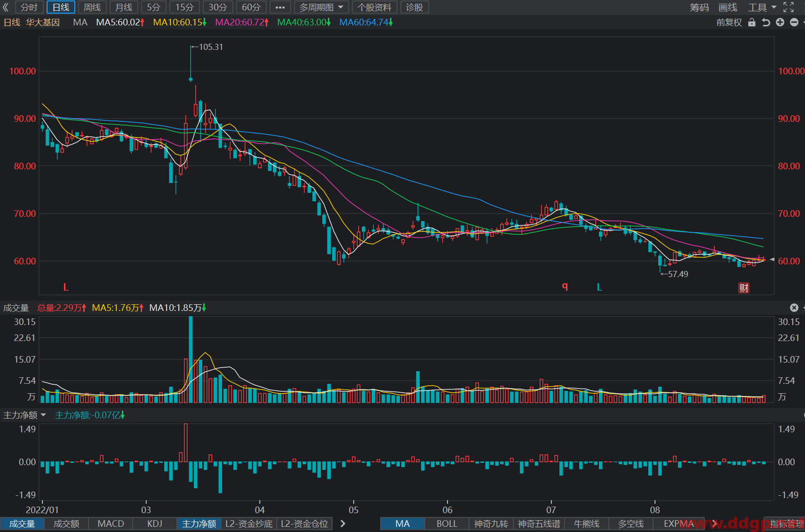The height and width of the screenshot is (532, 805).
Task: Zoom in with the plus icon
Action: pyautogui.click(x=780, y=22)
